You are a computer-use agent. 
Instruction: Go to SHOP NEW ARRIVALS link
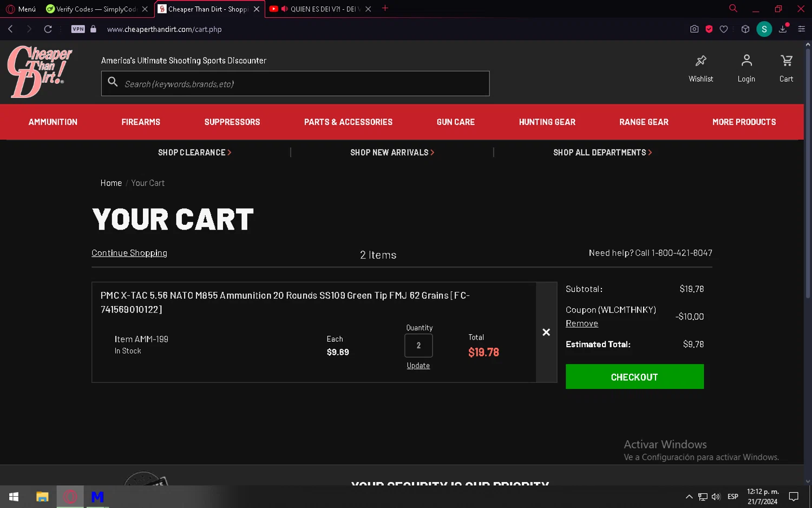tap(392, 153)
